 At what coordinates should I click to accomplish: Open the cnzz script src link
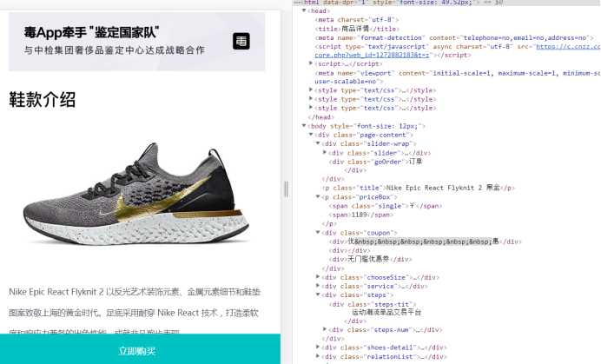(x=568, y=46)
